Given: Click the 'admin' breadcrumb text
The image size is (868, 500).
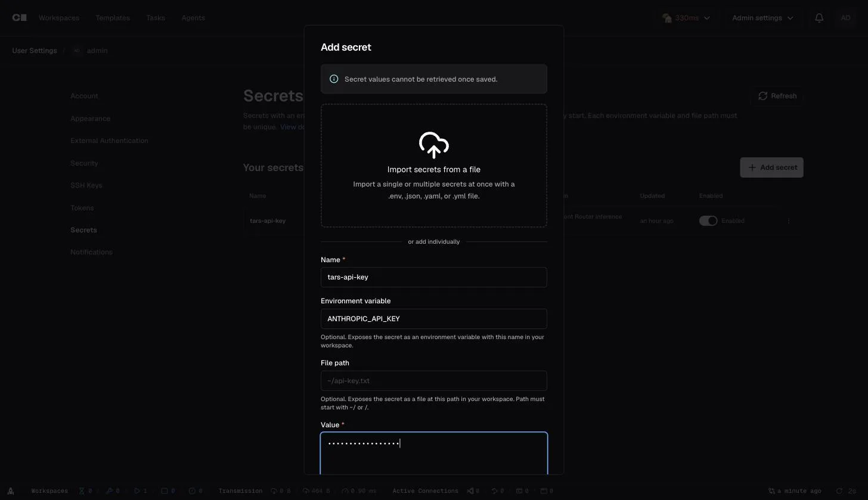Looking at the screenshot, I should click(x=97, y=51).
